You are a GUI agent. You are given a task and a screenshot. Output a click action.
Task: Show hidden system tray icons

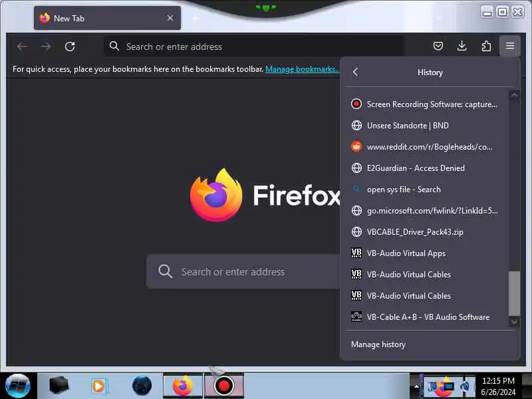416,386
